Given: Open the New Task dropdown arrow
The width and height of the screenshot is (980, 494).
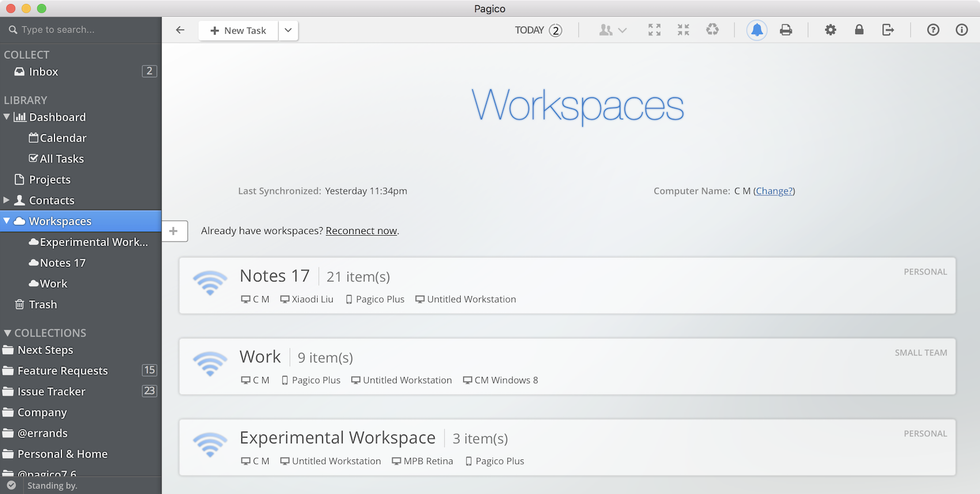Looking at the screenshot, I should pos(288,30).
